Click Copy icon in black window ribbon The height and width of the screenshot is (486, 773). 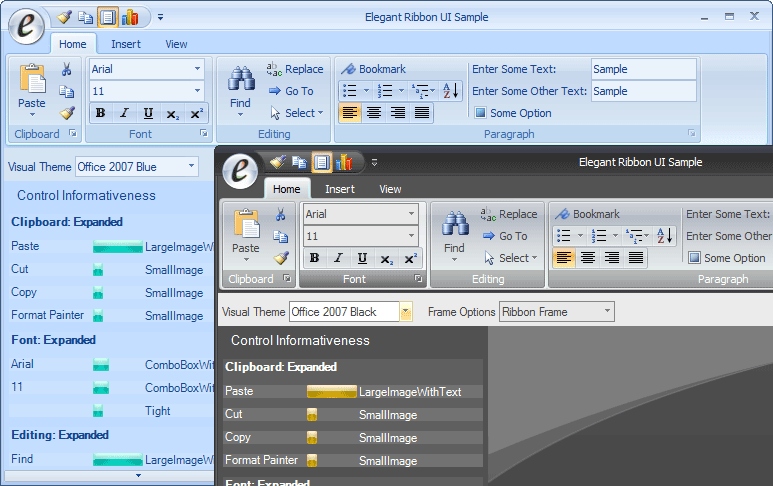(281, 237)
